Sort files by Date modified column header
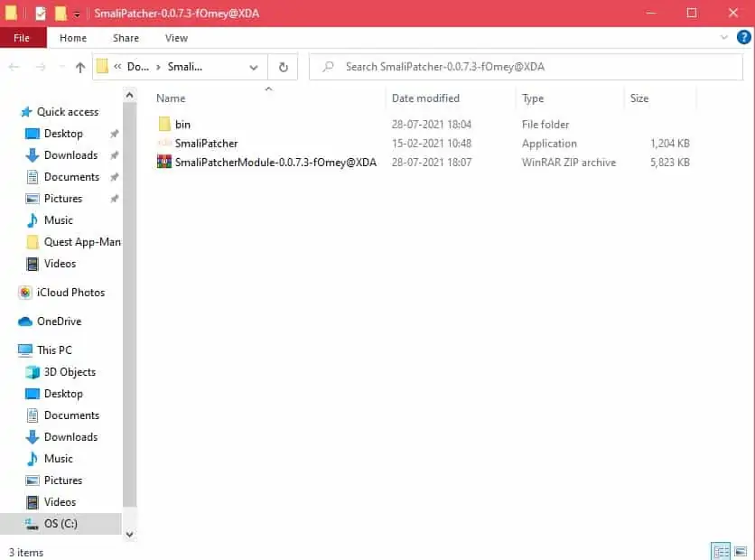The image size is (755, 560). 425,98
